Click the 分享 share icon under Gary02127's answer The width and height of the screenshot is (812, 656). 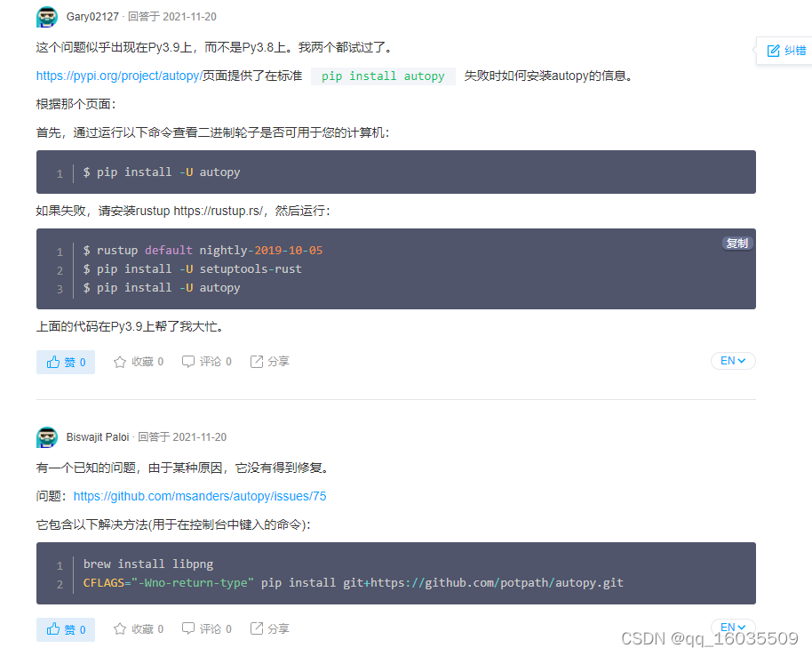[257, 361]
